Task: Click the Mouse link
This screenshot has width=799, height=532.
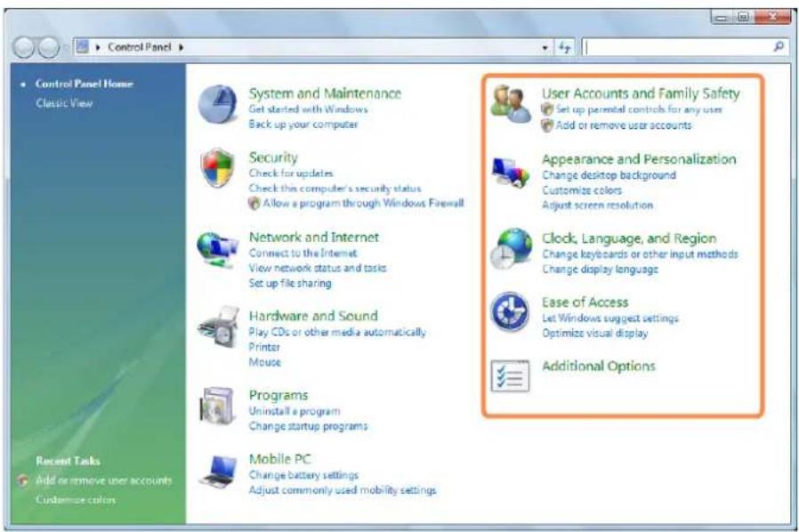Action: 264,362
